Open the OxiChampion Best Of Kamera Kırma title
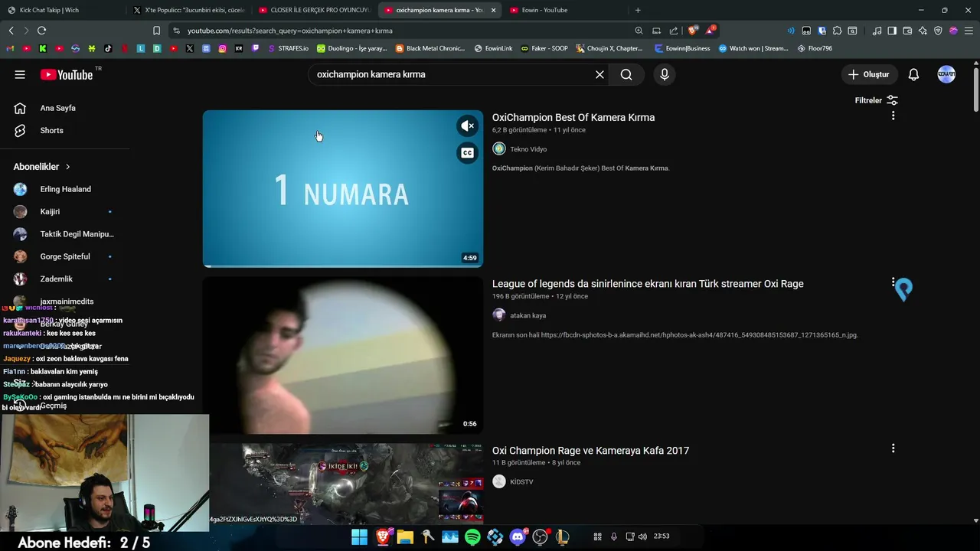This screenshot has width=980, height=551. (x=573, y=117)
